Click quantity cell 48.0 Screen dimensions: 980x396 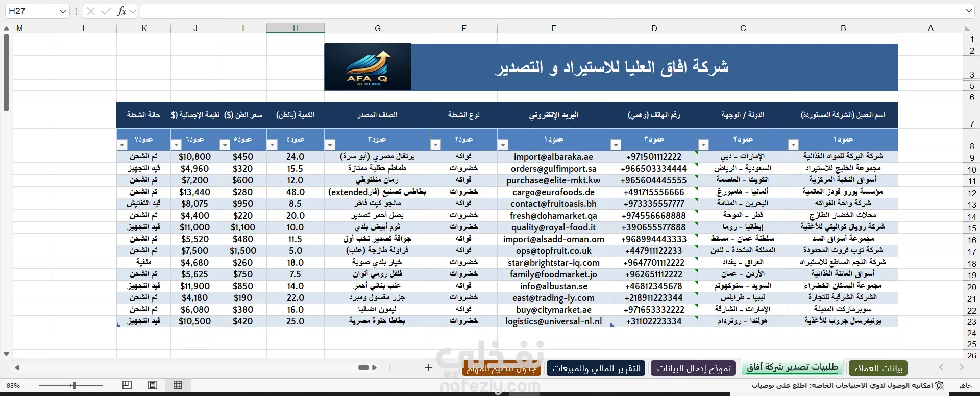[x=296, y=192]
